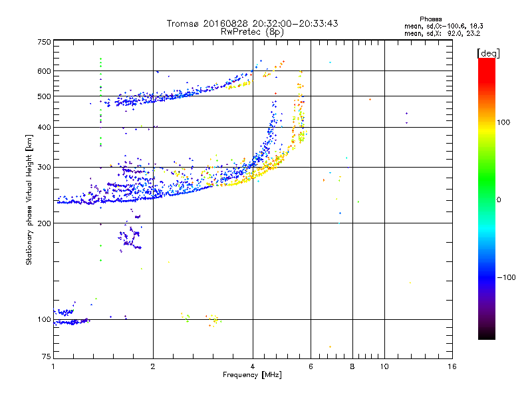This screenshot has height=399, width=532.
Task: Click the colorbar tick label '-100'
Action: point(507,277)
